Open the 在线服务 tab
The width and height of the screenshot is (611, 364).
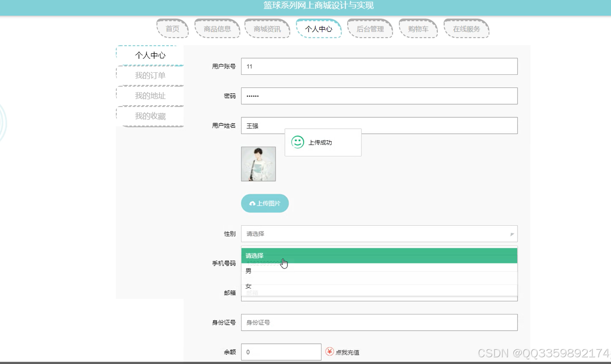pos(466,29)
